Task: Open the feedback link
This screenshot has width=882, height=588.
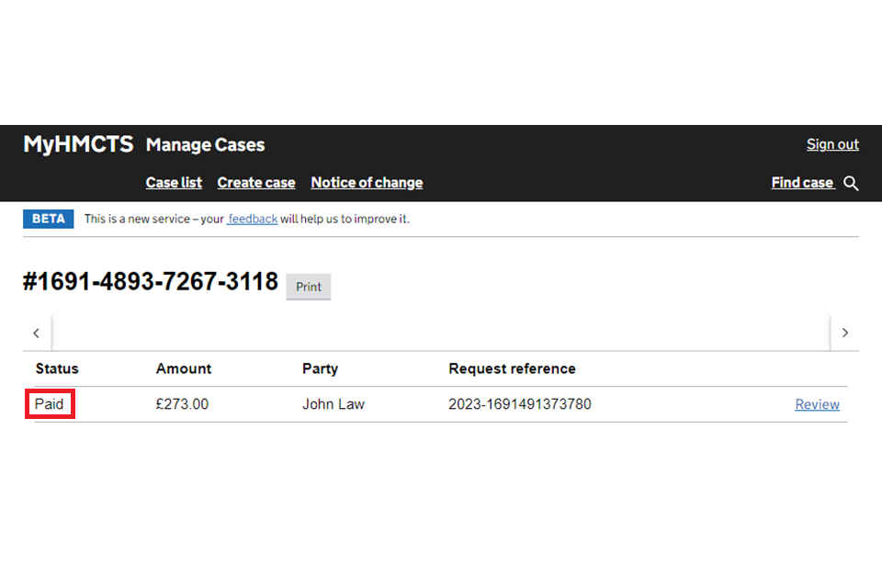Action: (x=253, y=220)
